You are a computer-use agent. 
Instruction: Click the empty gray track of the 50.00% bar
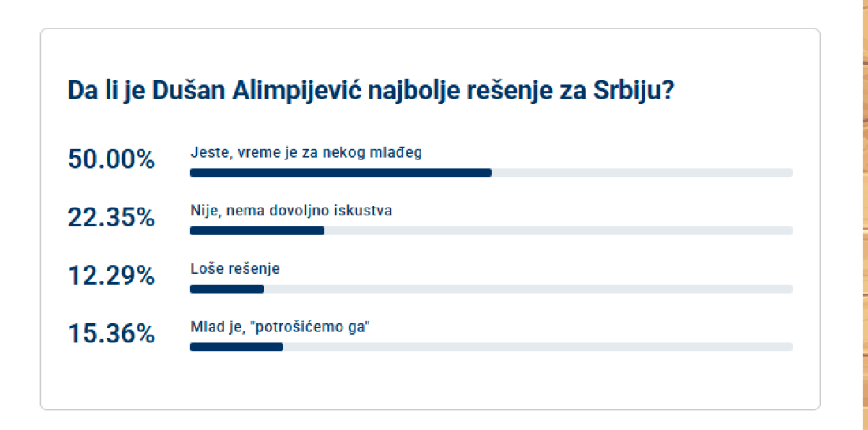click(642, 172)
